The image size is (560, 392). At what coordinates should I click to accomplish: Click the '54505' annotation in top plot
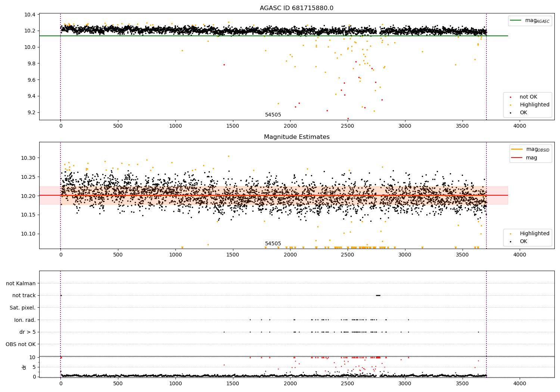tap(273, 115)
